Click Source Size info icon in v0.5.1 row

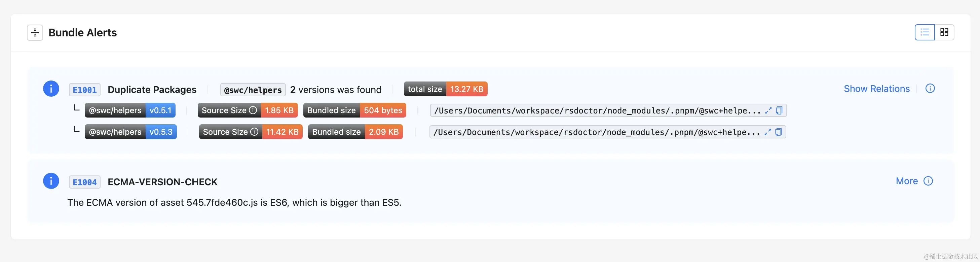(253, 110)
